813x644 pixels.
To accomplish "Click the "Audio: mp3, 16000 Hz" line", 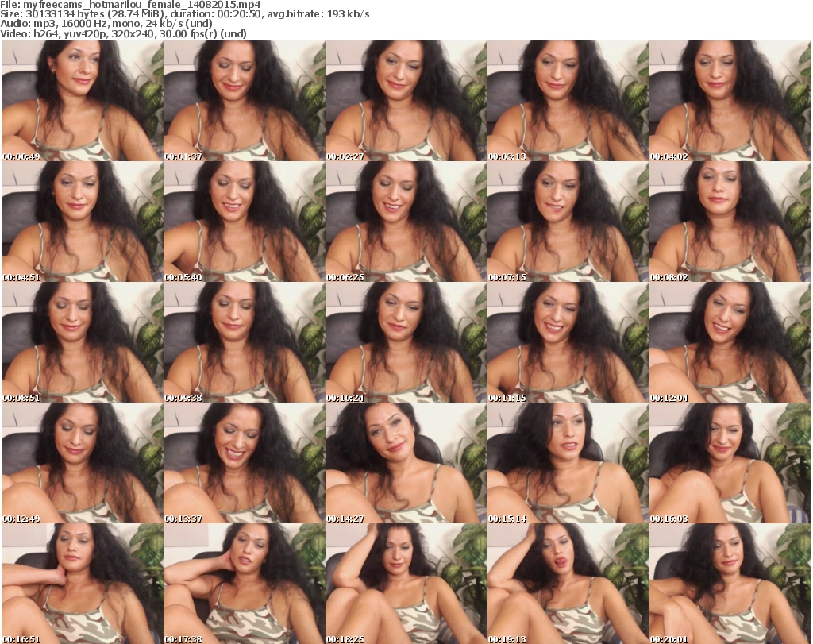I will (106, 24).
